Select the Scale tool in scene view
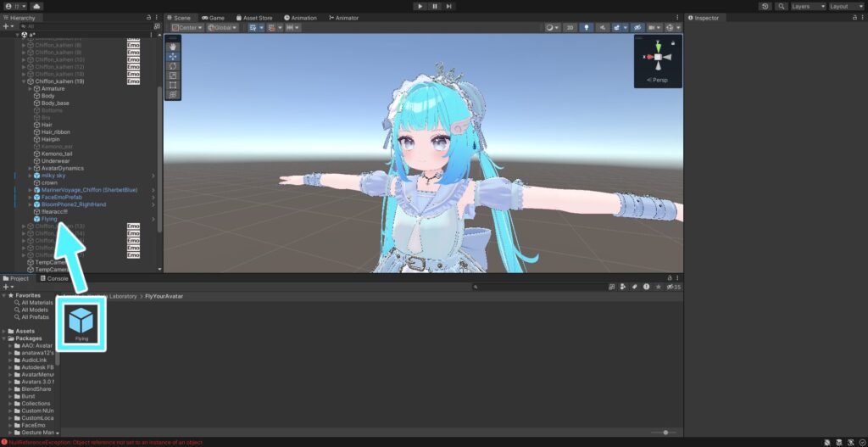Image resolution: width=868 pixels, height=447 pixels. [173, 75]
